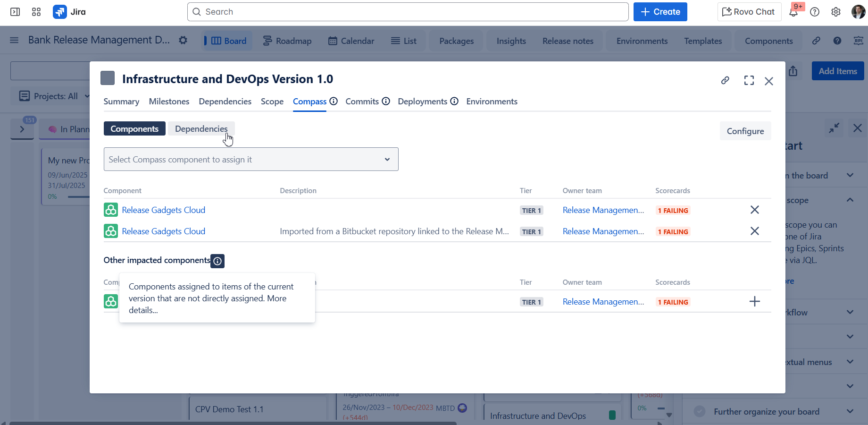Remove the first Release Gadgets Cloud component
The width and height of the screenshot is (868, 425).
click(754, 210)
